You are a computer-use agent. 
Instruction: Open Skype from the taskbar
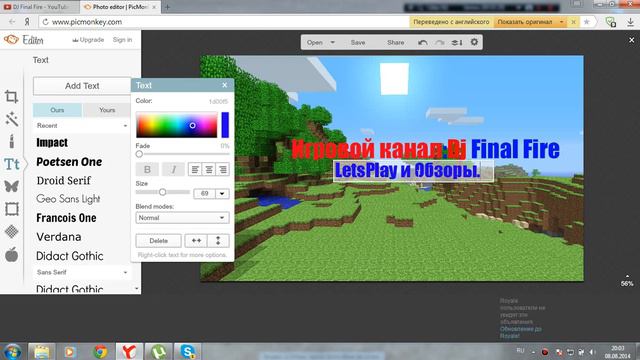pos(188,351)
